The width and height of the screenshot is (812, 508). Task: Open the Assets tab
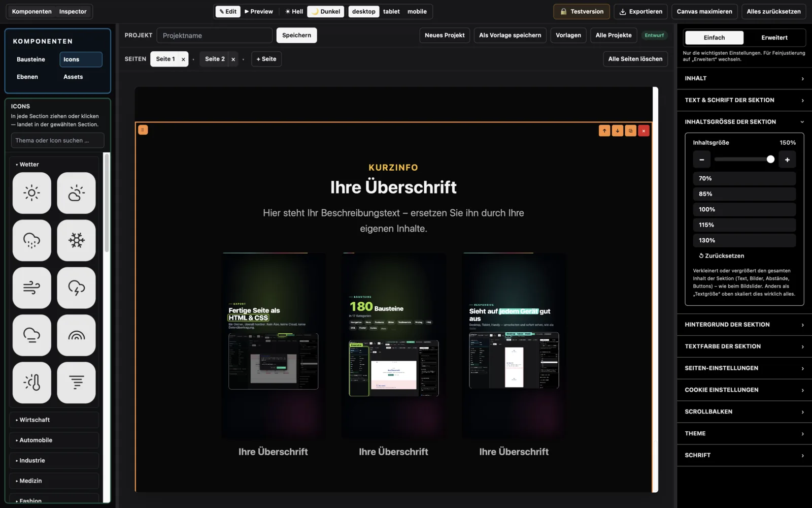pyautogui.click(x=73, y=77)
